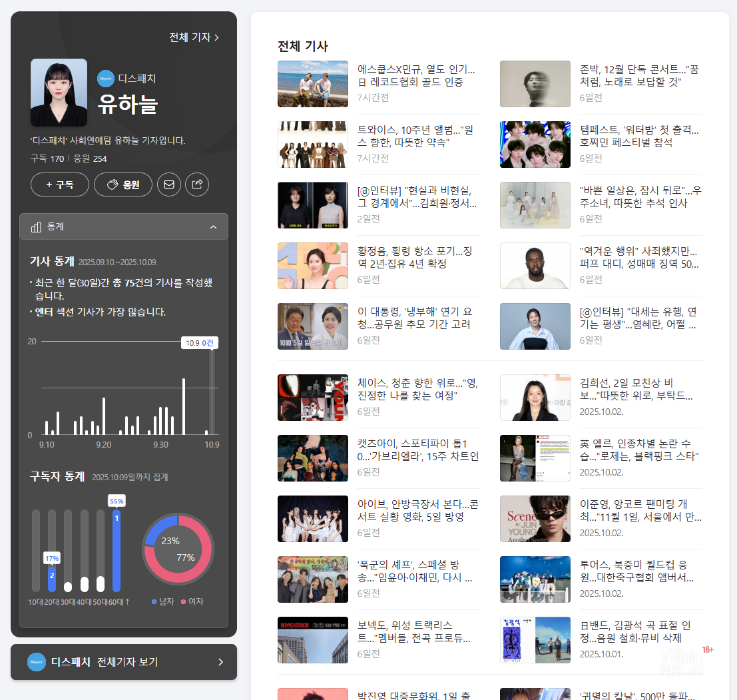The height and width of the screenshot is (700, 737).
Task: Click the share icon button
Action: coord(197,184)
